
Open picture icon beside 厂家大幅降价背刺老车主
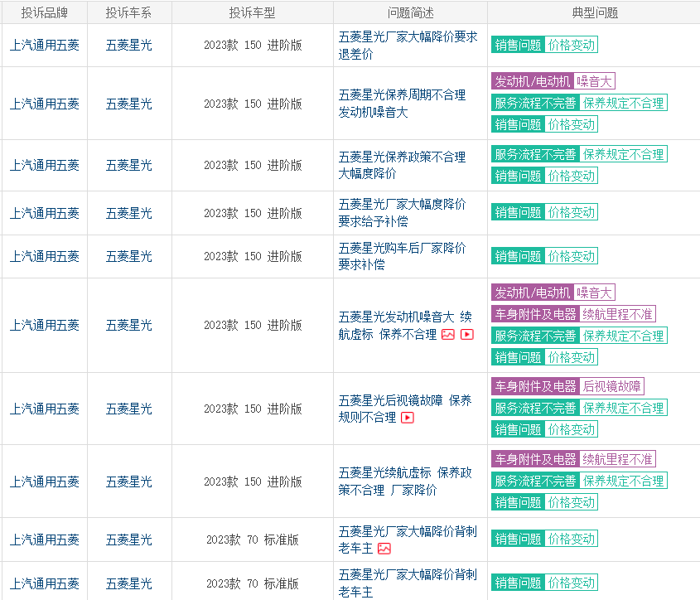tap(384, 549)
